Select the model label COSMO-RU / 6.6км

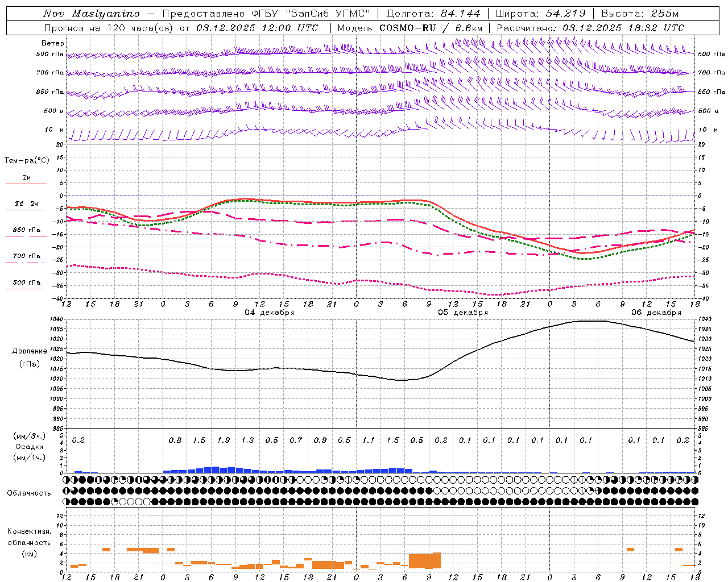pos(431,28)
